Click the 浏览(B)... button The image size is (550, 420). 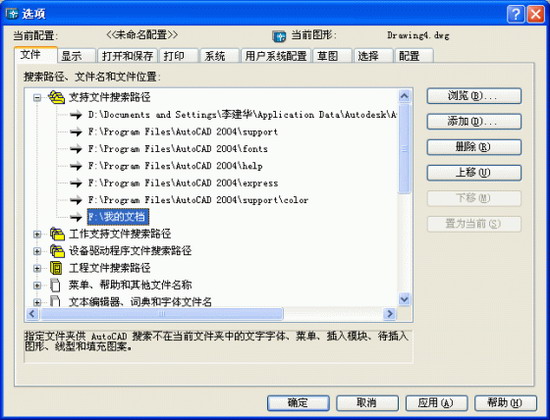point(474,96)
